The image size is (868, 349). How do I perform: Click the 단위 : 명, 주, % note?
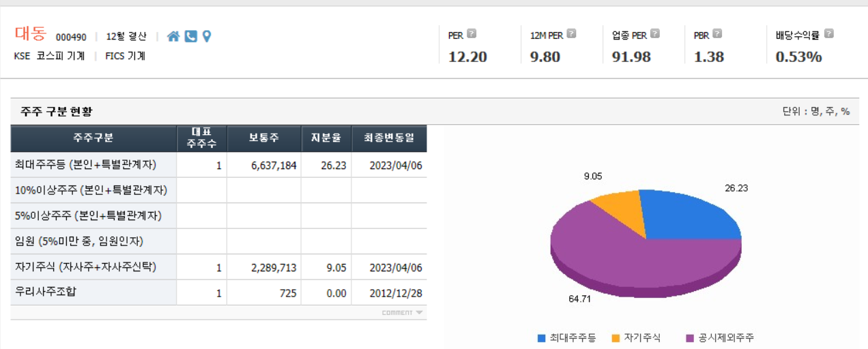coord(816,111)
